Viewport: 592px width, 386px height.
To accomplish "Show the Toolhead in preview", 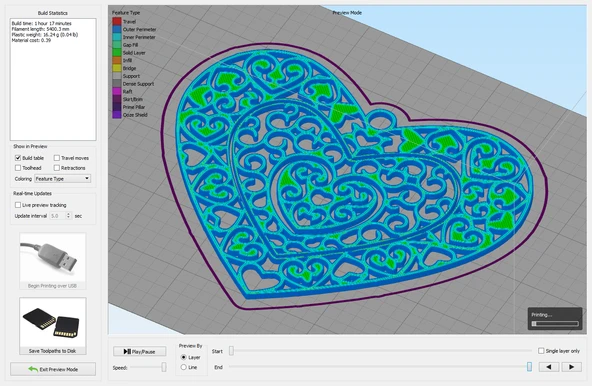I will (x=18, y=168).
